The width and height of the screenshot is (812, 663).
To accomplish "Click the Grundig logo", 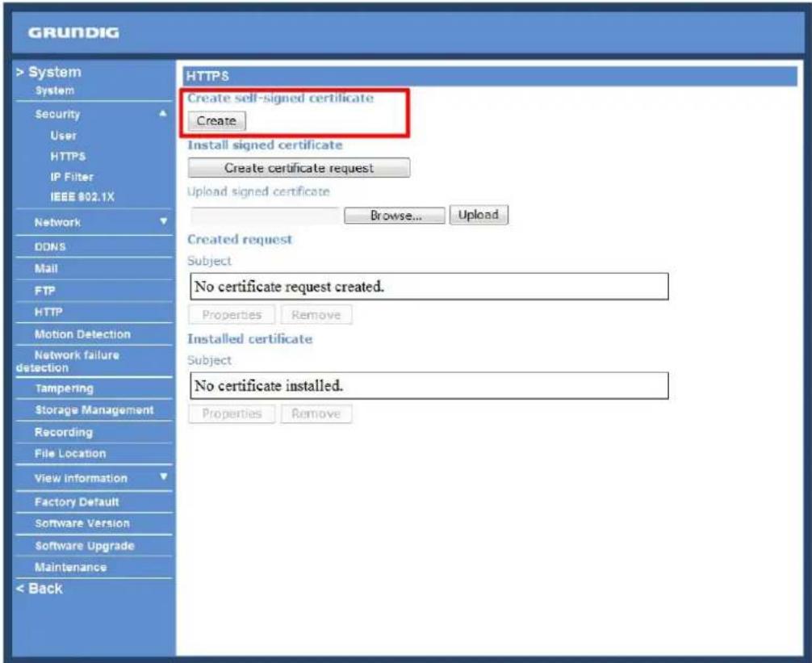I will point(73,32).
